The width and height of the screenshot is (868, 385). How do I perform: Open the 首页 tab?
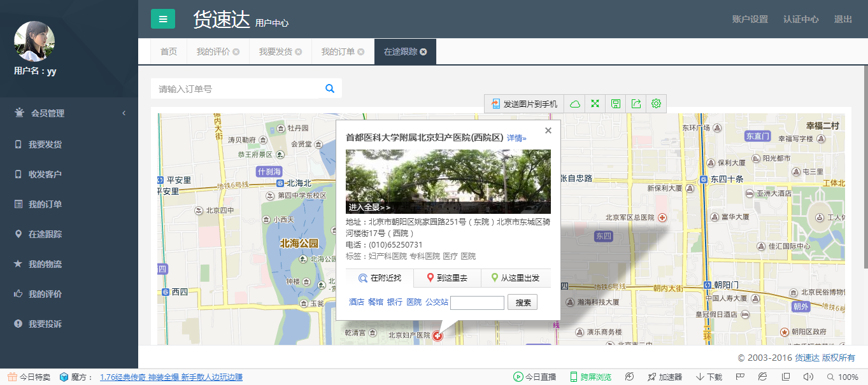pyautogui.click(x=169, y=52)
